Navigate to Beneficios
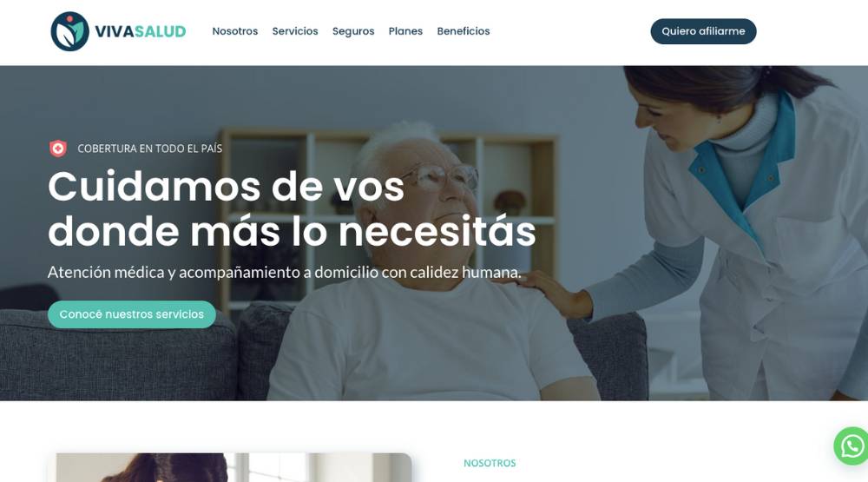Viewport: 868px width, 482px height. click(464, 31)
